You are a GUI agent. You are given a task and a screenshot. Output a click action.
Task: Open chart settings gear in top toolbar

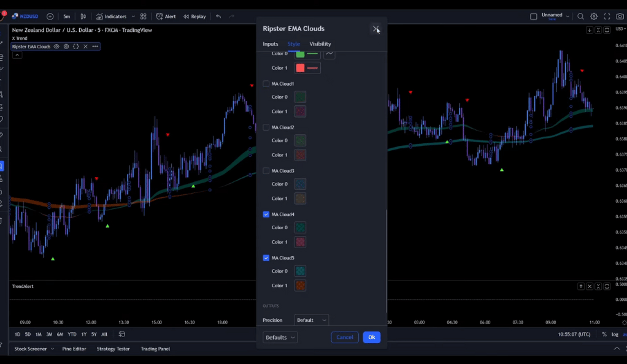pyautogui.click(x=594, y=17)
